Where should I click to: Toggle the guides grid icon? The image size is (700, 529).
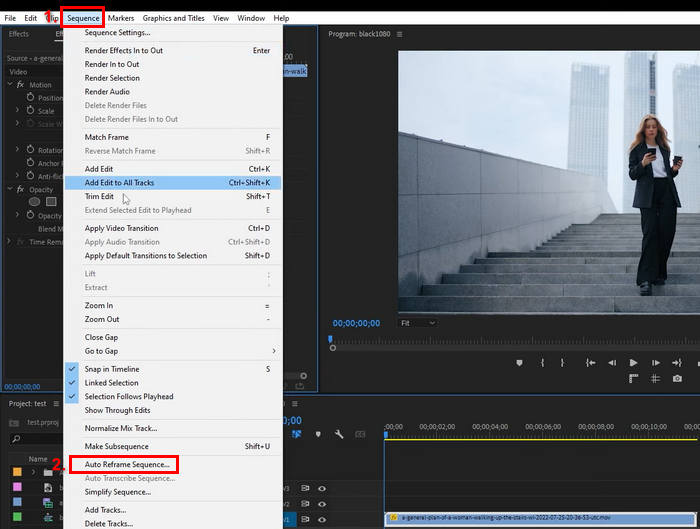tap(655, 379)
